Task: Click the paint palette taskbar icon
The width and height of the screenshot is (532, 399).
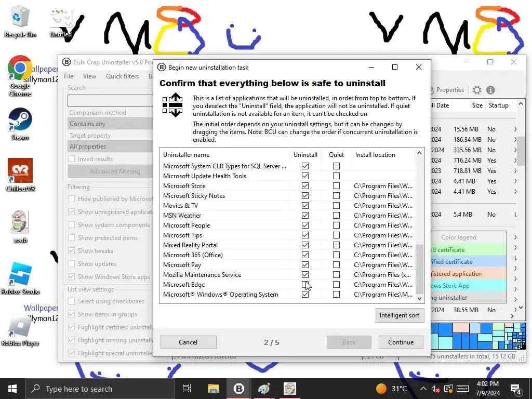Action: tap(264, 389)
